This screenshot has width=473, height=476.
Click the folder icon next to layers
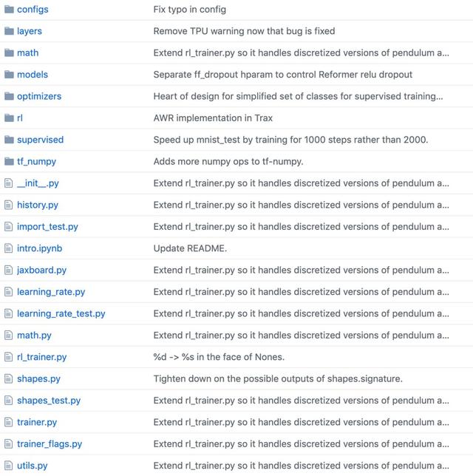[10, 31]
